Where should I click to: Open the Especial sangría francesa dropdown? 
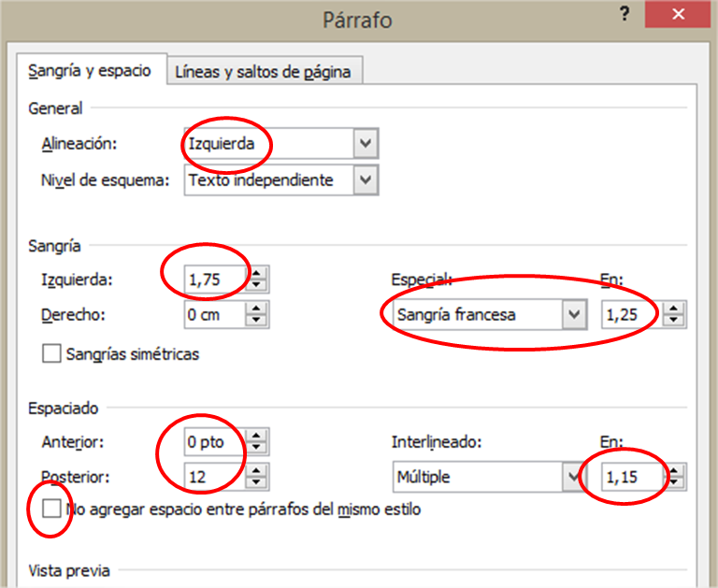575,315
